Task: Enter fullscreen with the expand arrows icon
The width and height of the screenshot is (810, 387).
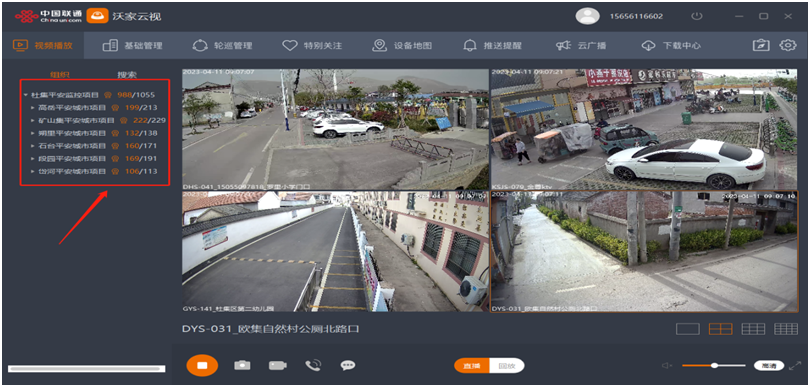Action: click(795, 365)
